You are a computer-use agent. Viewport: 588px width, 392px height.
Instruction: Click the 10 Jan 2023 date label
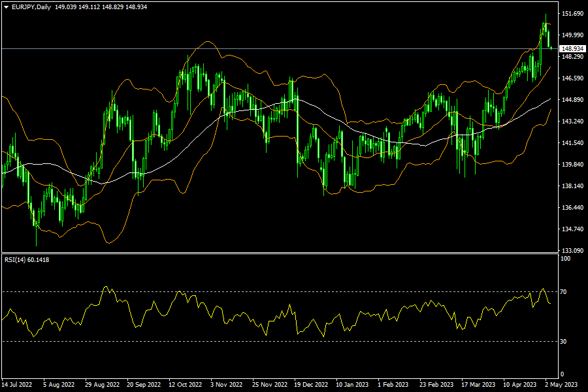coord(352,385)
